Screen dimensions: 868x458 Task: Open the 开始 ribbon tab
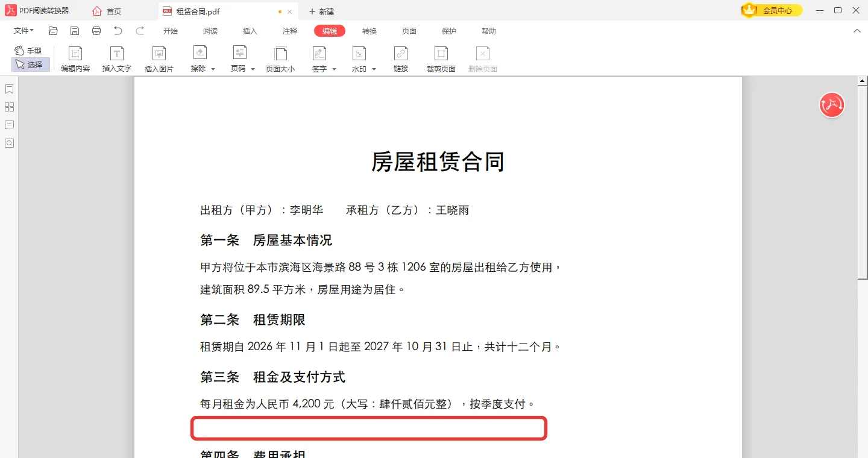tap(171, 31)
